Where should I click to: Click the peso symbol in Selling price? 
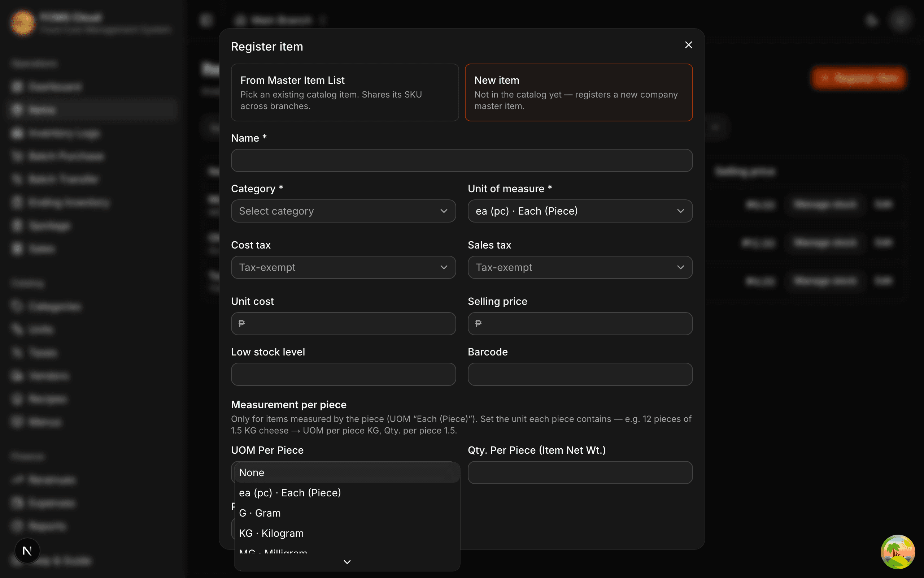[x=478, y=324]
